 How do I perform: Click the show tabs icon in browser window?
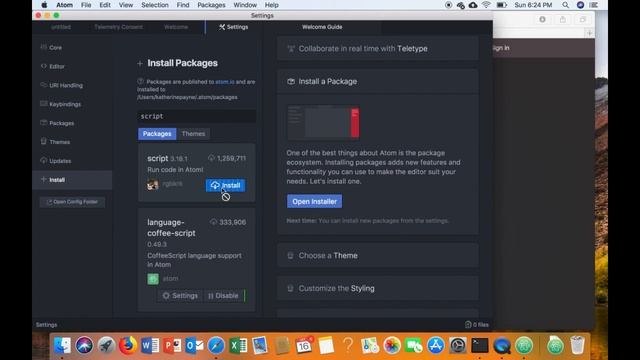coord(583,19)
